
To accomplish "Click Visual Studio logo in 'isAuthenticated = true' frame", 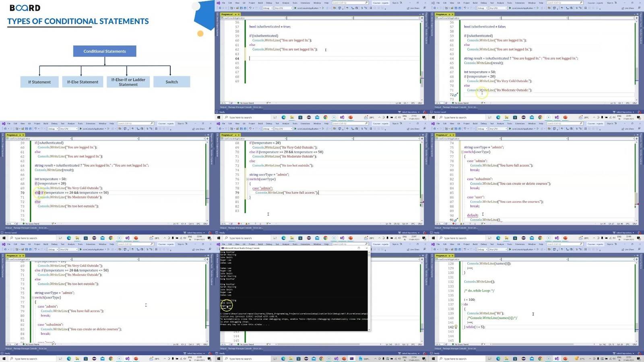I will (x=218, y=3).
